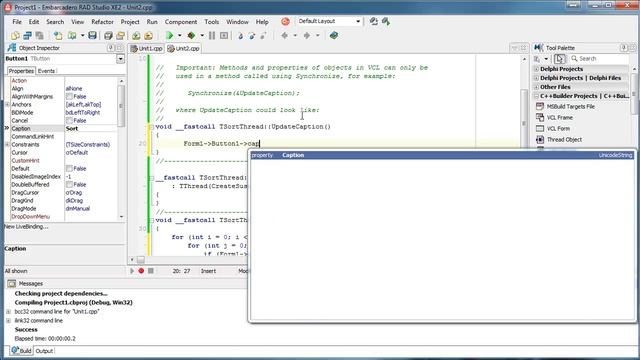The width and height of the screenshot is (640, 360).
Task: Click the New LiveBinding... link
Action: (x=26, y=227)
